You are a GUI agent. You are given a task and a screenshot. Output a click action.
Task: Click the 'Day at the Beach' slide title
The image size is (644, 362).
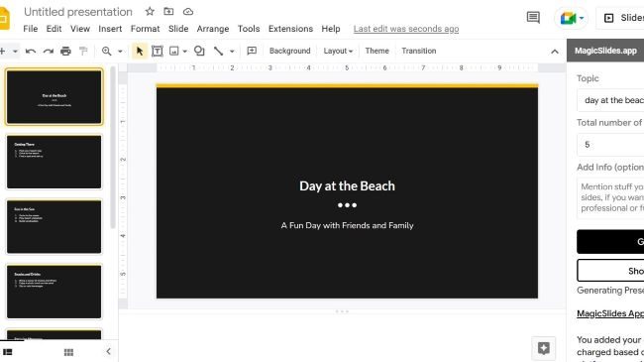tap(347, 185)
